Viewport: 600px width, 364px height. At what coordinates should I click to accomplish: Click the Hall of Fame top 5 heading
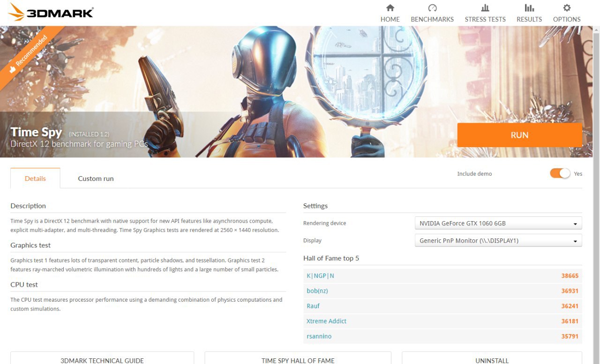tap(331, 258)
